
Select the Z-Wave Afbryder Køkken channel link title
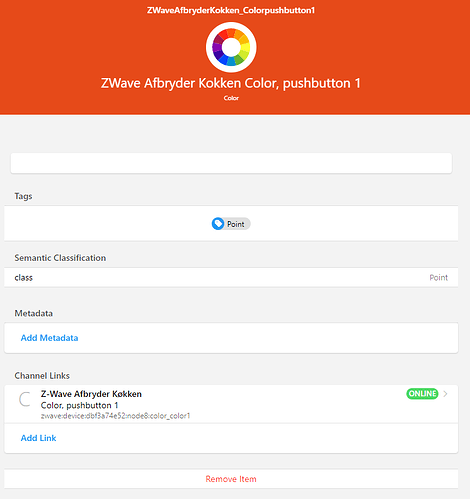pos(91,394)
